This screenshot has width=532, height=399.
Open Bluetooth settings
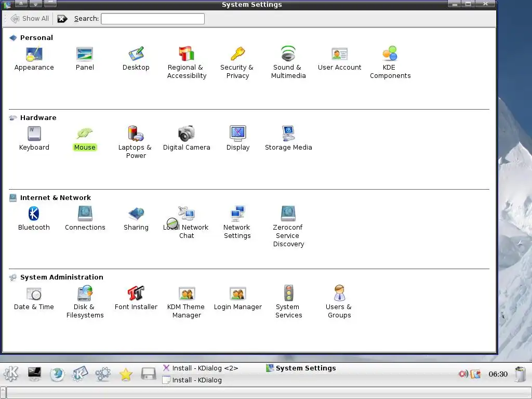[x=34, y=219]
